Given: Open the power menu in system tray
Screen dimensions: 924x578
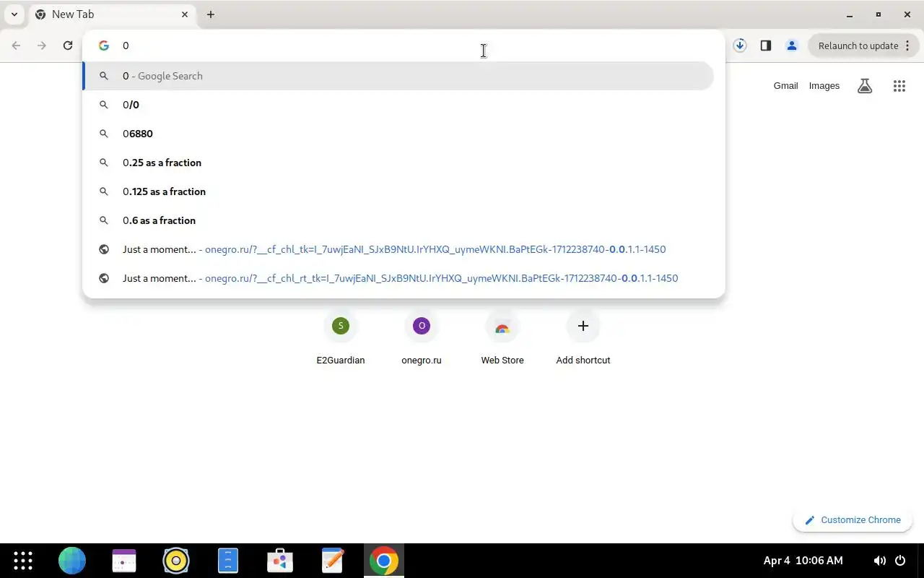Looking at the screenshot, I should tap(900, 561).
